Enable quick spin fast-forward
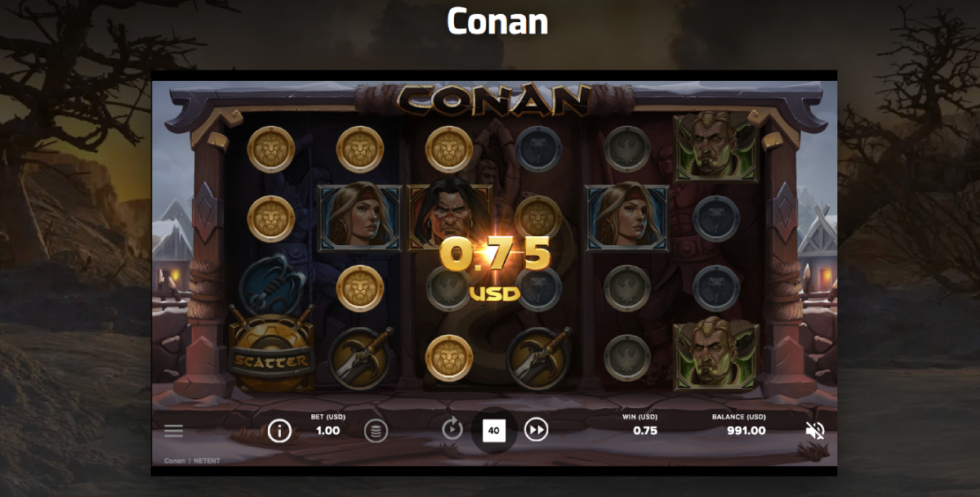 (536, 429)
